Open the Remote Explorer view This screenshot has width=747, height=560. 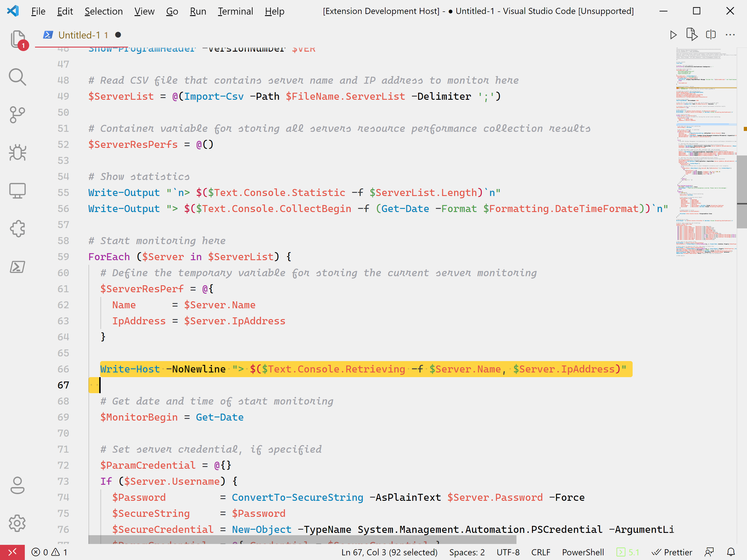coord(18,191)
